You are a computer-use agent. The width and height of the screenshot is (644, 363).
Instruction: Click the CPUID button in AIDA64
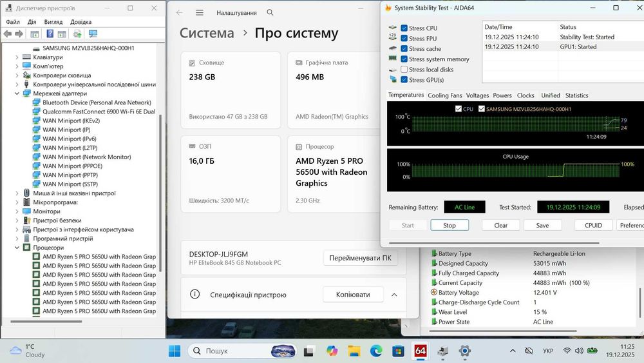coord(594,225)
